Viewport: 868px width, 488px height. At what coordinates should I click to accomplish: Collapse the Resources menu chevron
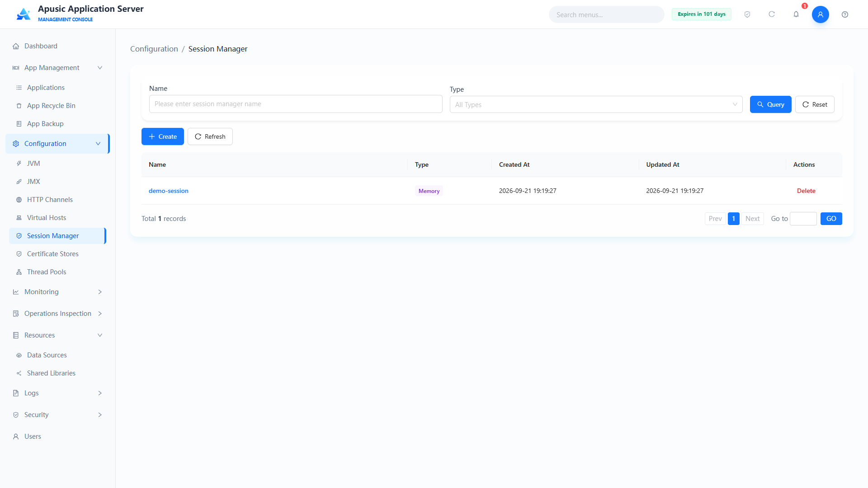pos(100,335)
